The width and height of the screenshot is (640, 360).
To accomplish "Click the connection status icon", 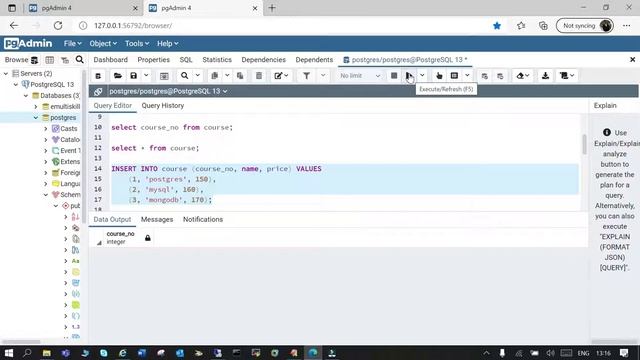I will 98,91.
